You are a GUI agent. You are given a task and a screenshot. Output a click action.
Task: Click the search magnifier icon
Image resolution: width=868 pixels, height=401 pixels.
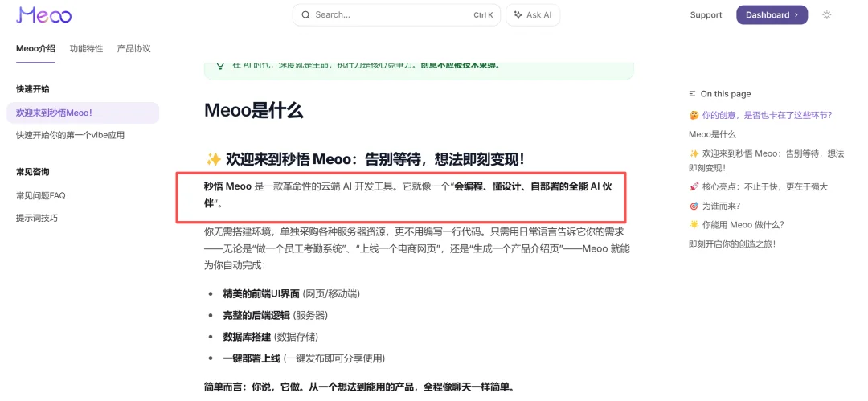(305, 15)
